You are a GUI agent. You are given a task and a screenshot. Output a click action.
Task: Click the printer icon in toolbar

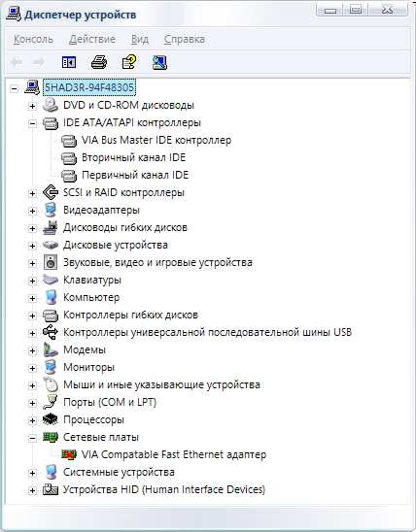(x=99, y=62)
